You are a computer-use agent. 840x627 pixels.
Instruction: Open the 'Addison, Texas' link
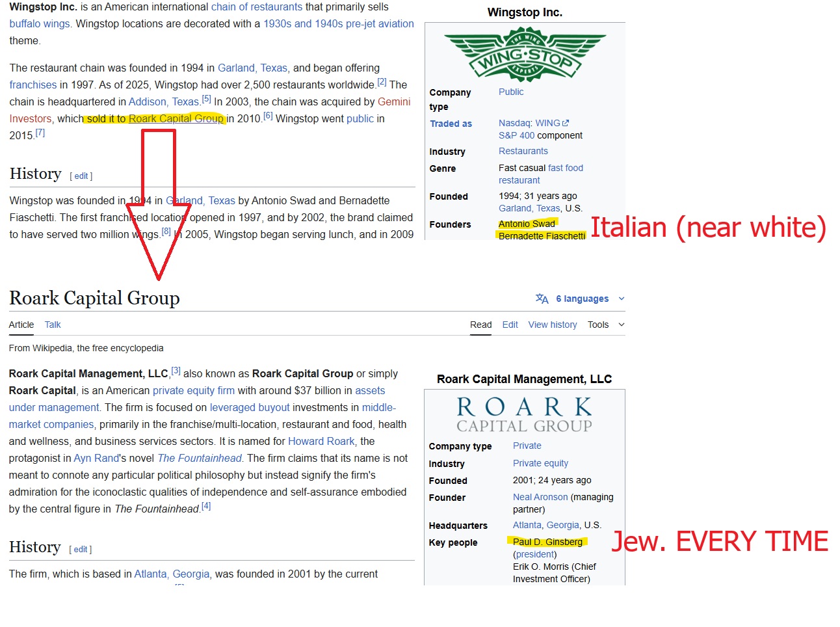coord(164,101)
